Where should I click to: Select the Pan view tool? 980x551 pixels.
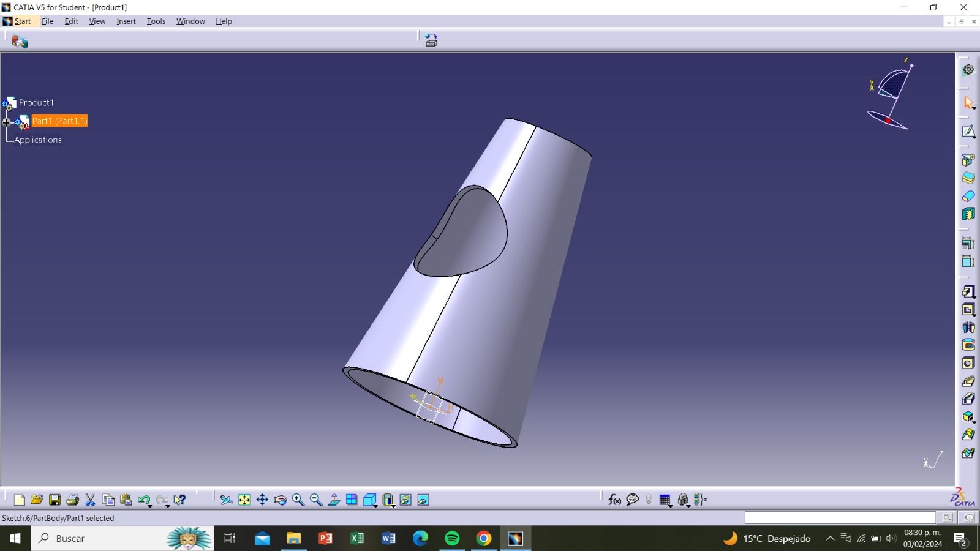click(x=262, y=500)
